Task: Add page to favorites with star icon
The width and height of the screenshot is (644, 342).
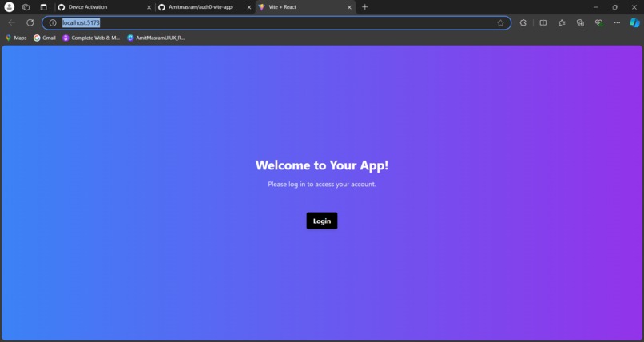Action: [500, 23]
